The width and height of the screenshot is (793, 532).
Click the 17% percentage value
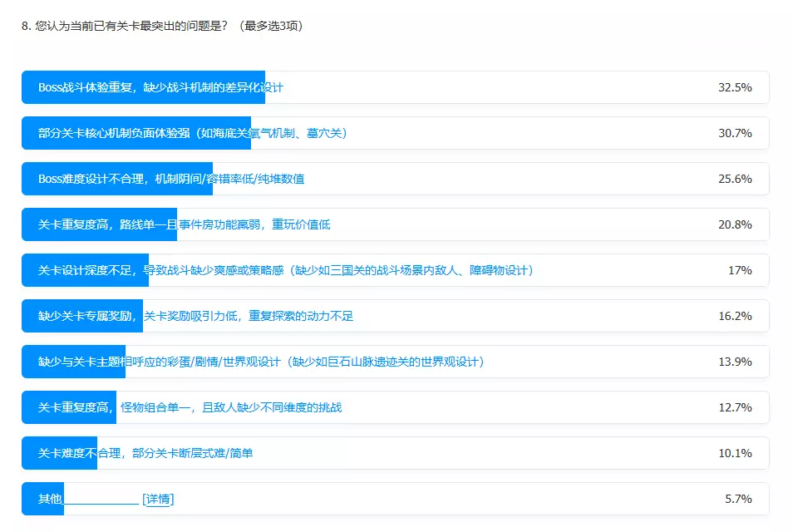click(740, 270)
